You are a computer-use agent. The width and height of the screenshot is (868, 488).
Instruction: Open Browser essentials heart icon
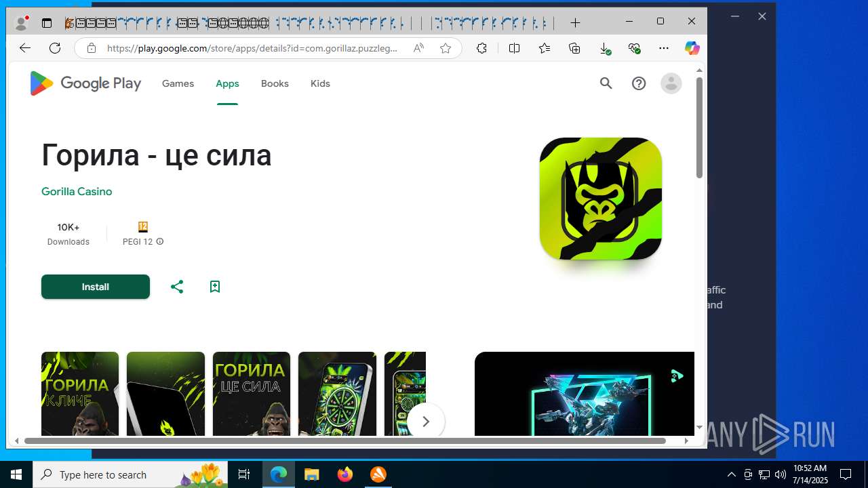pos(635,48)
